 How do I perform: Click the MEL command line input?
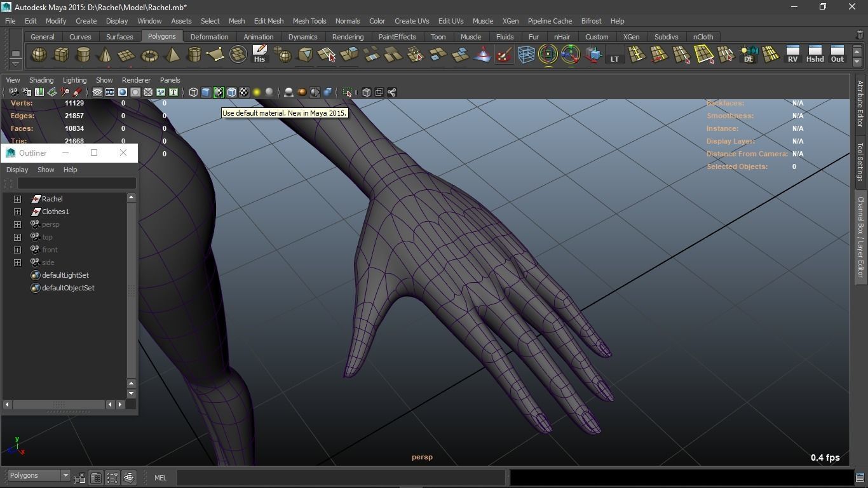click(341, 478)
